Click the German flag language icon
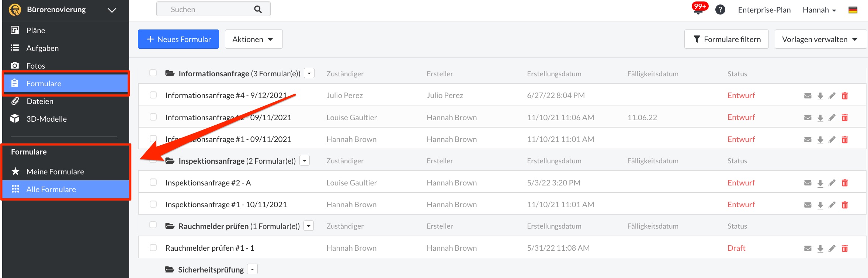 [853, 10]
